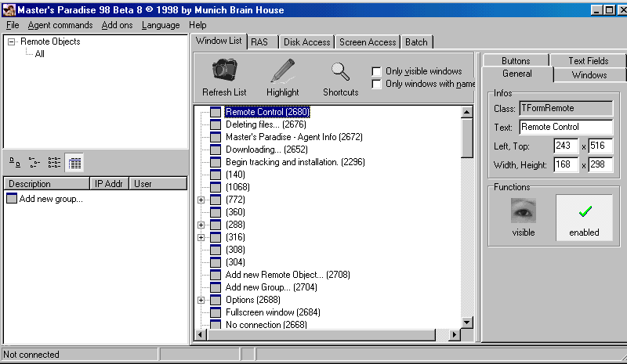Screen dimensions: 627x364
Task: Open Shortcuts with the magnifier icon
Action: pos(340,71)
